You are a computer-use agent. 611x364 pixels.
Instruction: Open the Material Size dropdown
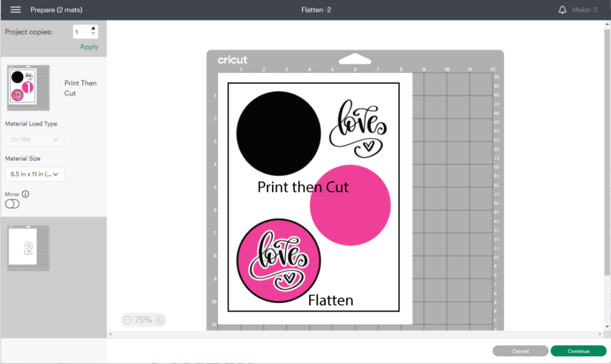[x=35, y=174]
